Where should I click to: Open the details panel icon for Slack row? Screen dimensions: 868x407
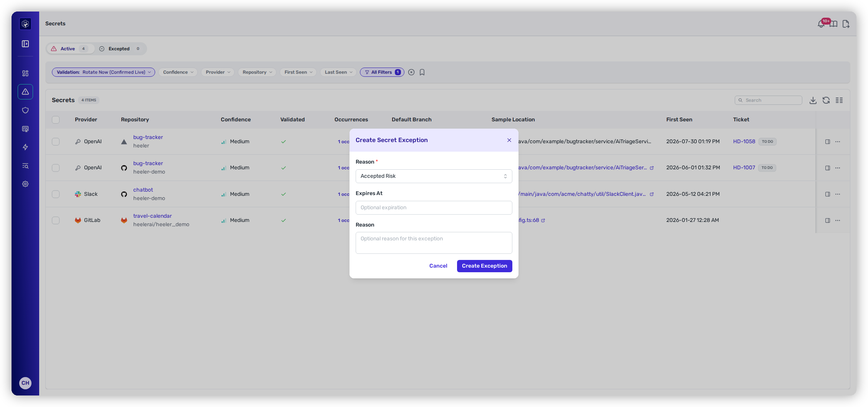coord(828,194)
